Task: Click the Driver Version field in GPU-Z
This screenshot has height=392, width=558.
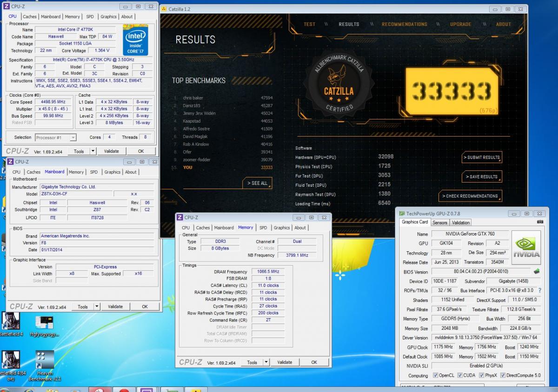Action: pyautogui.click(x=486, y=338)
